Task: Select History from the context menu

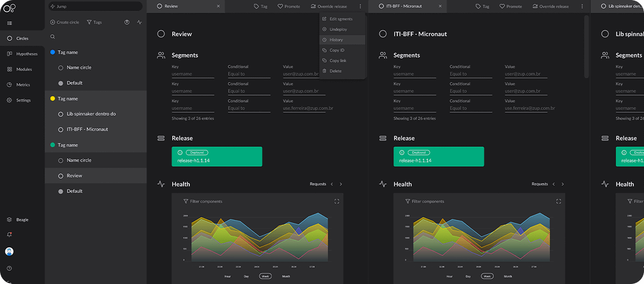Action: 336,40
